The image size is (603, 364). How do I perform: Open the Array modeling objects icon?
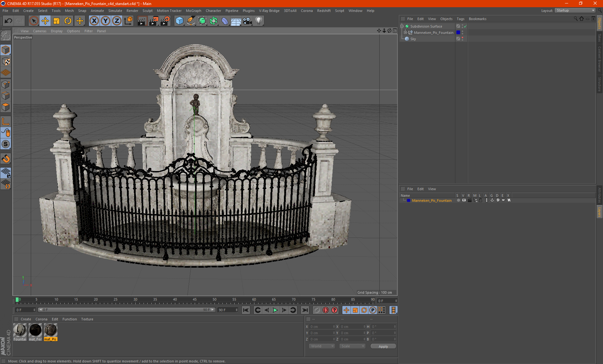pyautogui.click(x=214, y=21)
